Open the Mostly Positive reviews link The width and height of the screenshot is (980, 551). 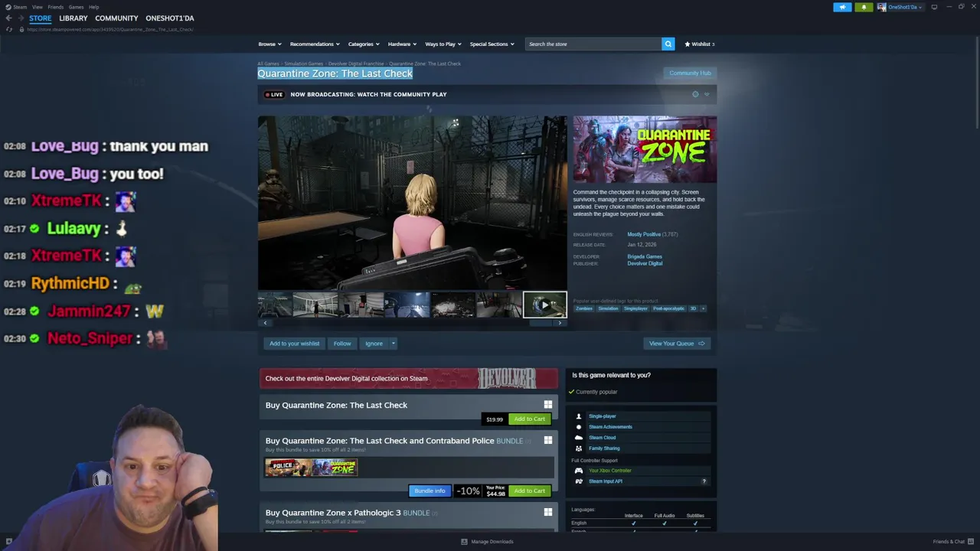pos(643,234)
